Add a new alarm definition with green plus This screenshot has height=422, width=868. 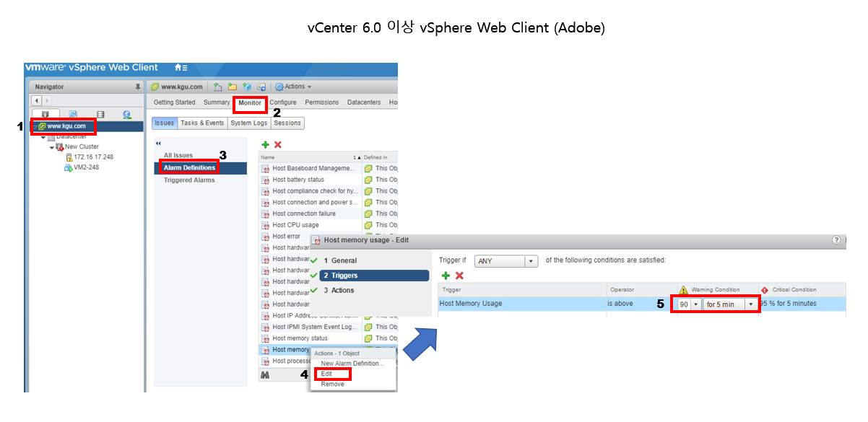click(265, 144)
